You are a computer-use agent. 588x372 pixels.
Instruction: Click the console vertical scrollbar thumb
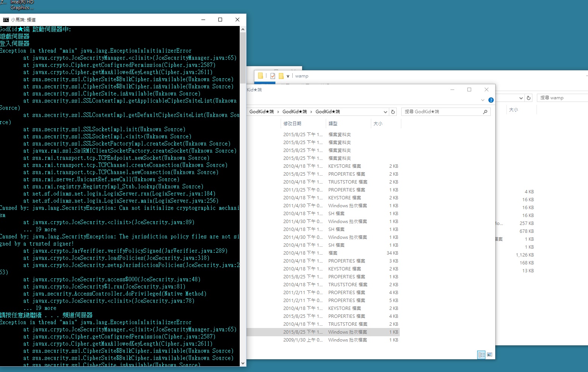tap(243, 58)
